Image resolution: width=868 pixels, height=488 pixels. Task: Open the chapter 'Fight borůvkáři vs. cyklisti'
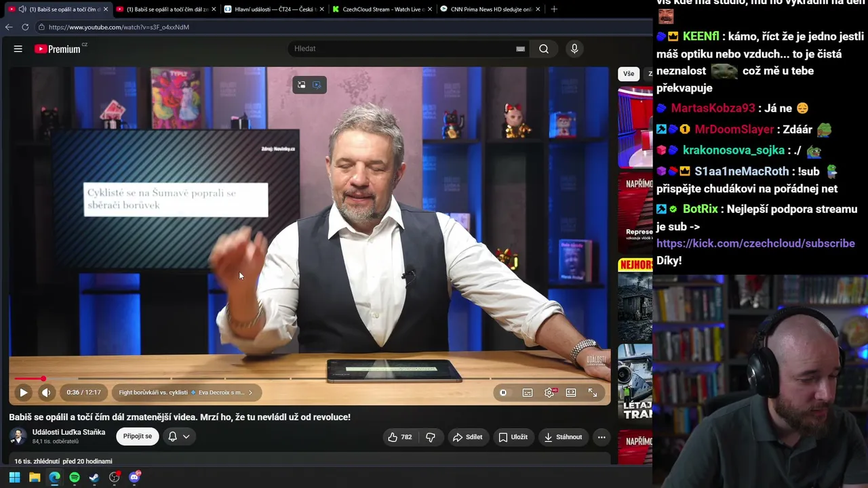[185, 392]
